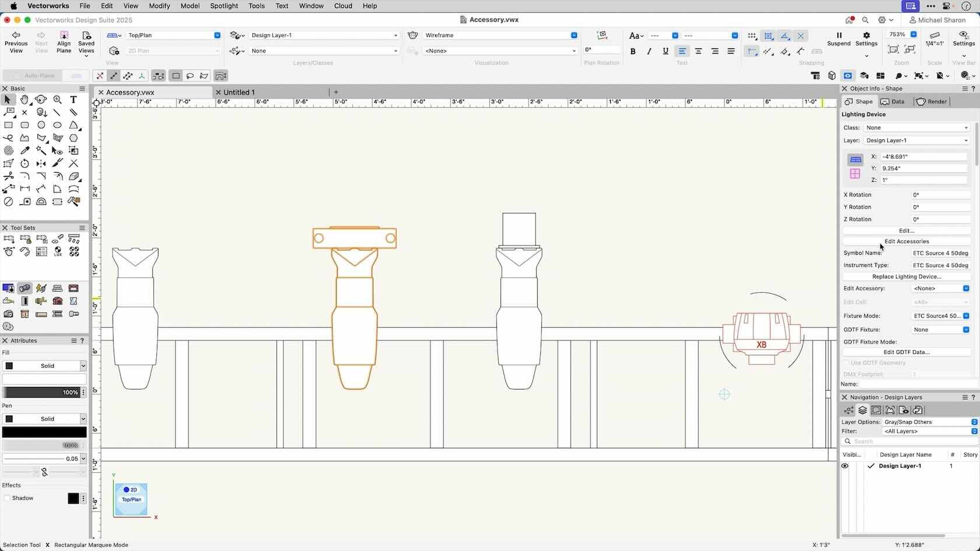Toggle Design Layer-1 visibility eye

tap(845, 466)
